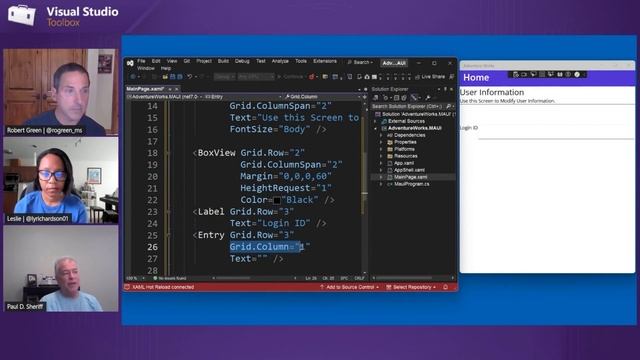The height and width of the screenshot is (360, 640).
Task: Open the Debug configuration dropdown
Action: pyautogui.click(x=224, y=77)
